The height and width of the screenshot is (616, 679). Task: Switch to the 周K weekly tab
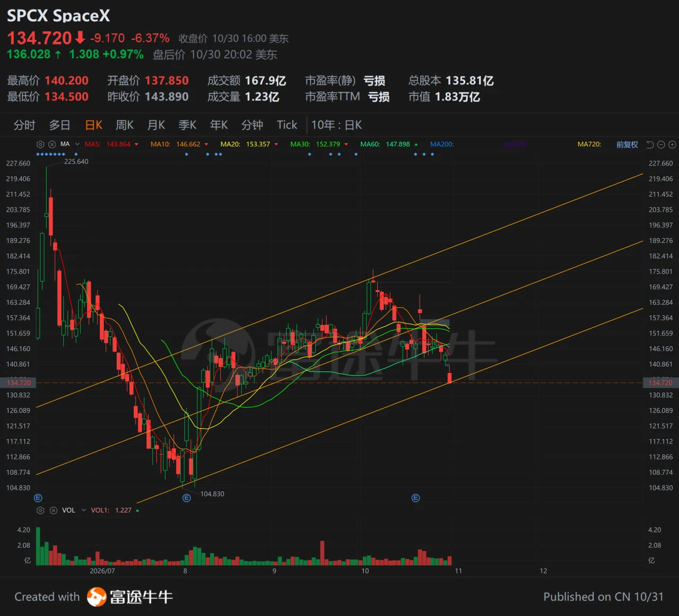pos(125,125)
